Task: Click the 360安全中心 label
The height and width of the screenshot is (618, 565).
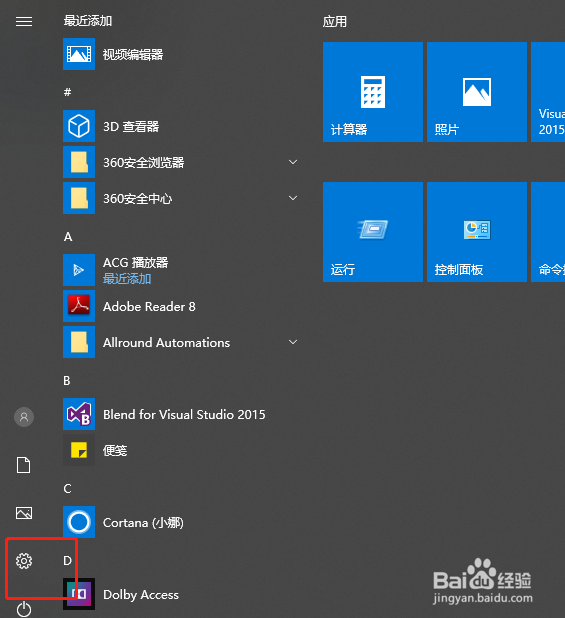Action: pos(138,198)
